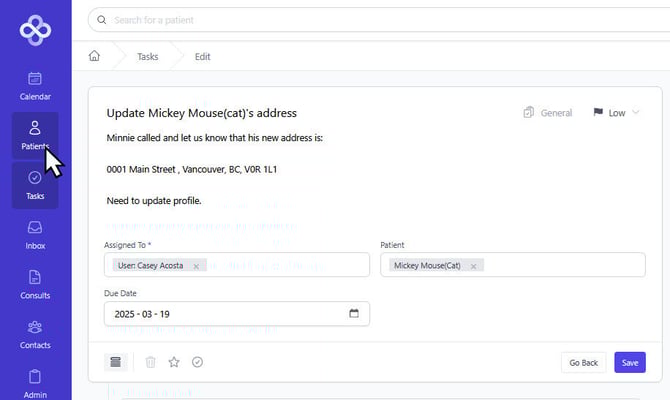Open the Admin section
670x400 pixels.
35,384
